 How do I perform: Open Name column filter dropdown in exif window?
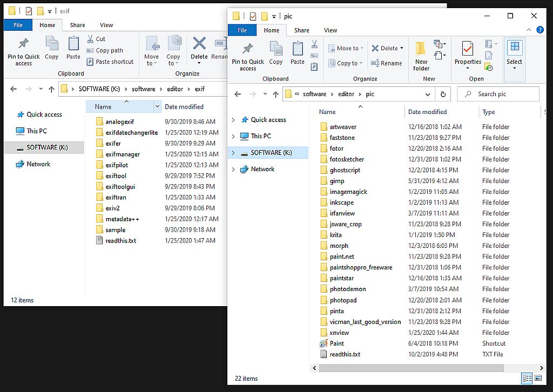157,106
